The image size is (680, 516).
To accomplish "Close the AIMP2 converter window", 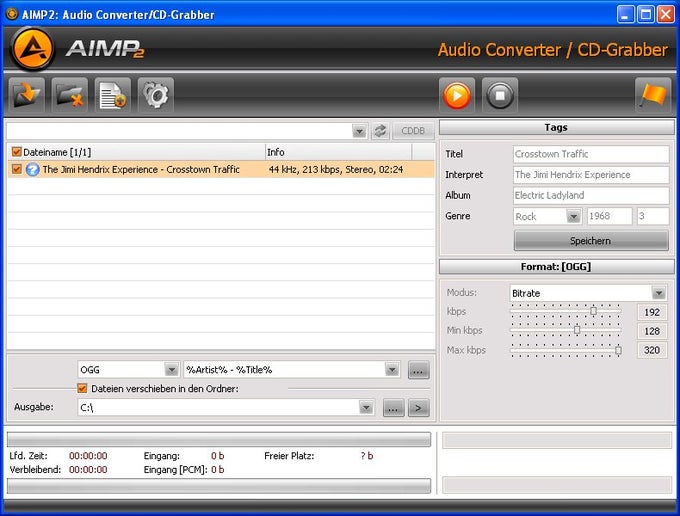I will click(666, 14).
